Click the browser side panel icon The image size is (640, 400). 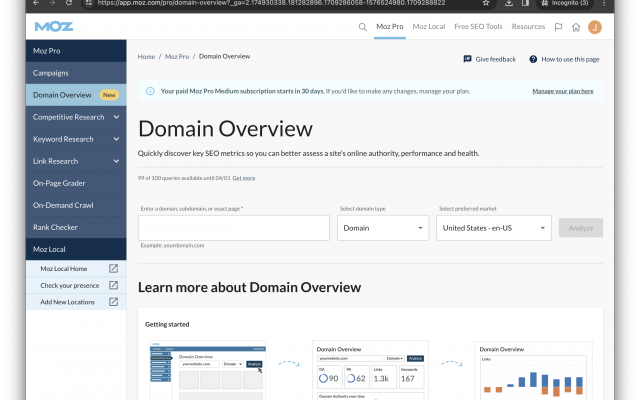[525, 3]
